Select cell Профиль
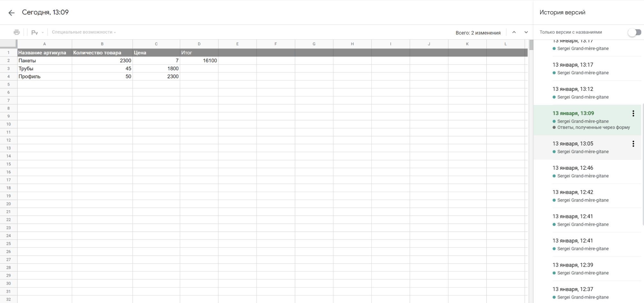Screen dimensions: 644x303 [x=45, y=76]
